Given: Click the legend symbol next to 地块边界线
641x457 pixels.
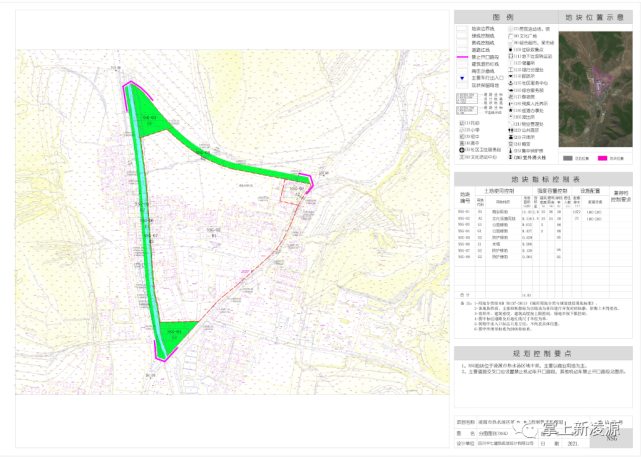Looking at the screenshot, I should click(462, 29).
